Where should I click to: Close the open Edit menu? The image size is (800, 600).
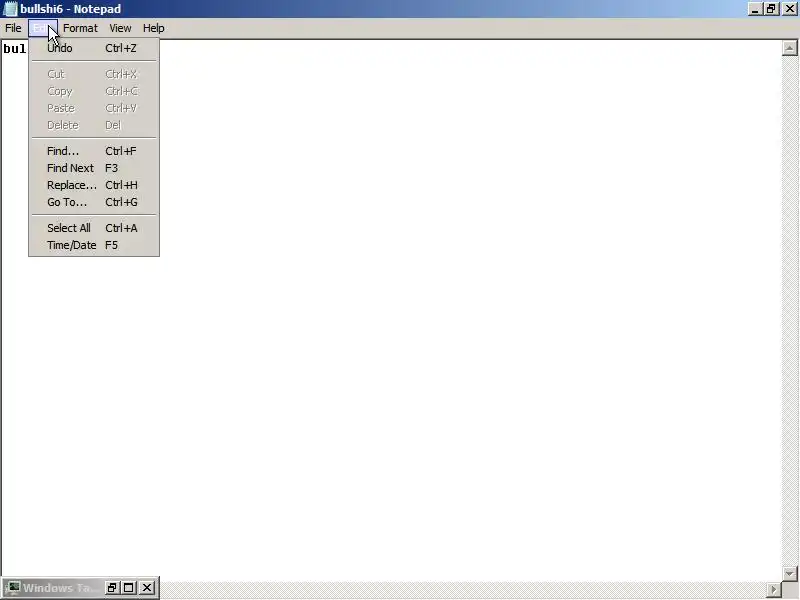pyautogui.click(x=43, y=28)
